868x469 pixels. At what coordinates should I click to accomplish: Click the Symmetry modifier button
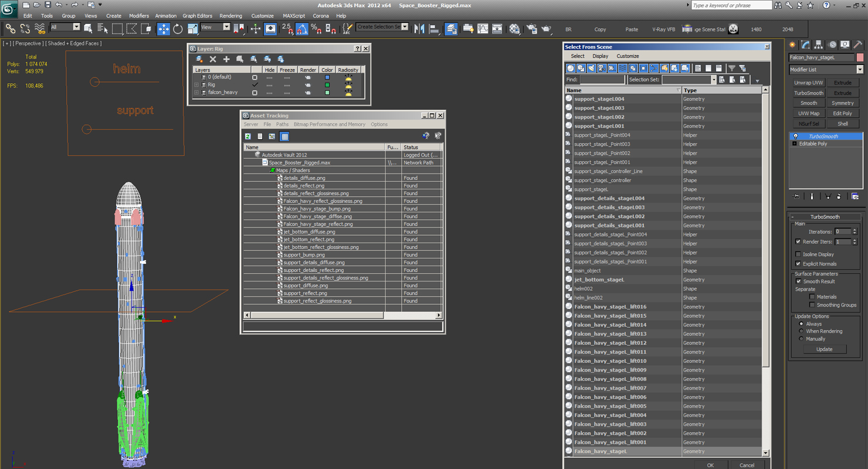(843, 103)
